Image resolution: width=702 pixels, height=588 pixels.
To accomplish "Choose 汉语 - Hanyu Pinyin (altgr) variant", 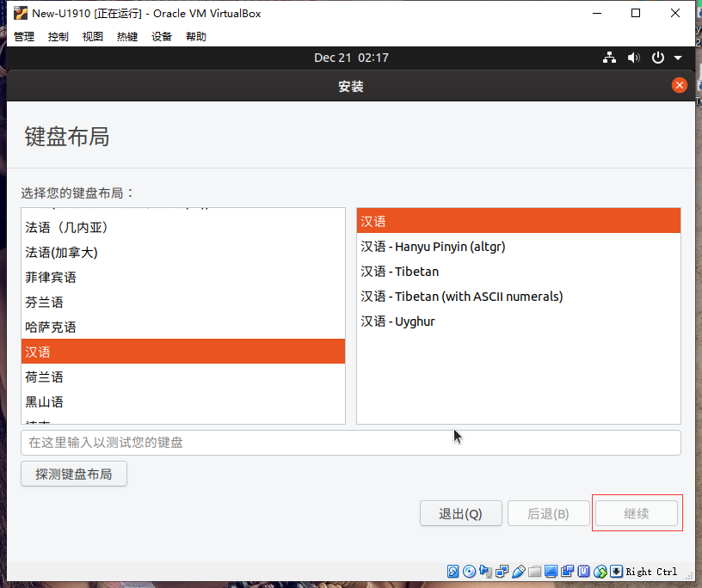I will (519, 247).
